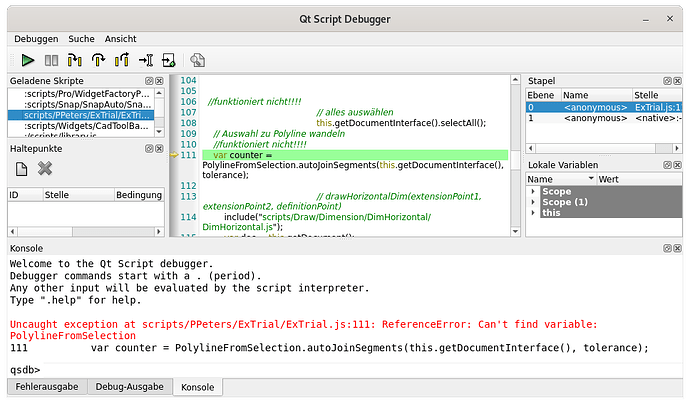The image size is (690, 404).
Task: Expand the Scope (1) tree item
Action: [534, 202]
